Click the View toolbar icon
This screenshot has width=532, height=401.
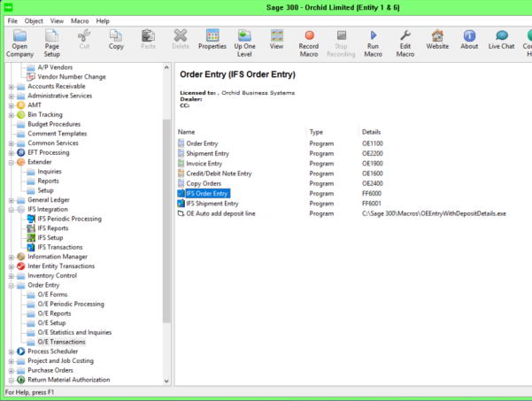[276, 35]
